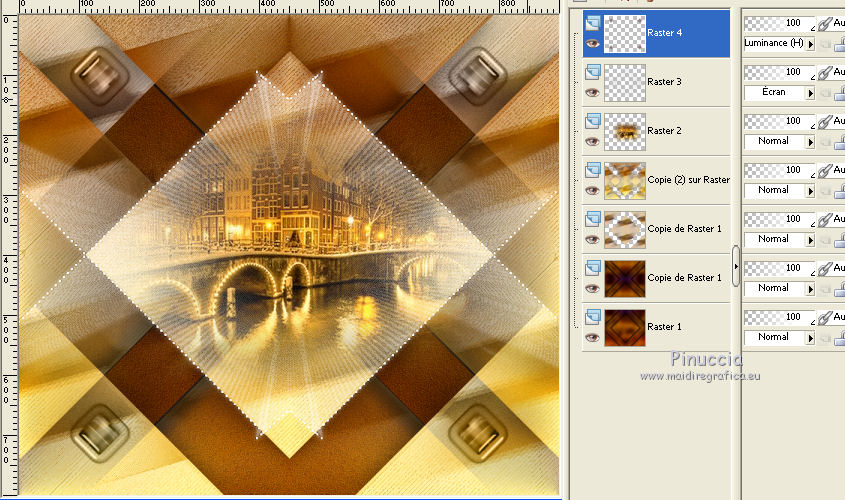Viewport: 845px width, 500px height.
Task: Hide the dark-brown Copie de Raster 1 layer
Action: click(593, 289)
